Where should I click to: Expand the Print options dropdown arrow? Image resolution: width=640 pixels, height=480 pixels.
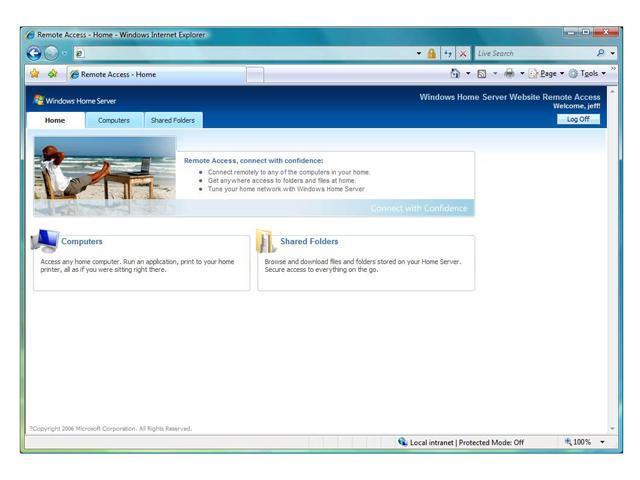click(x=522, y=74)
